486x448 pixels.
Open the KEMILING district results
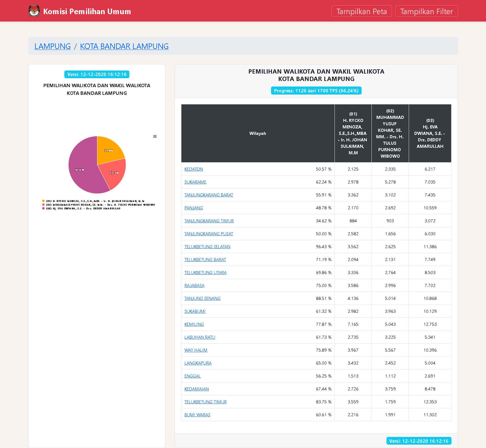pos(194,324)
